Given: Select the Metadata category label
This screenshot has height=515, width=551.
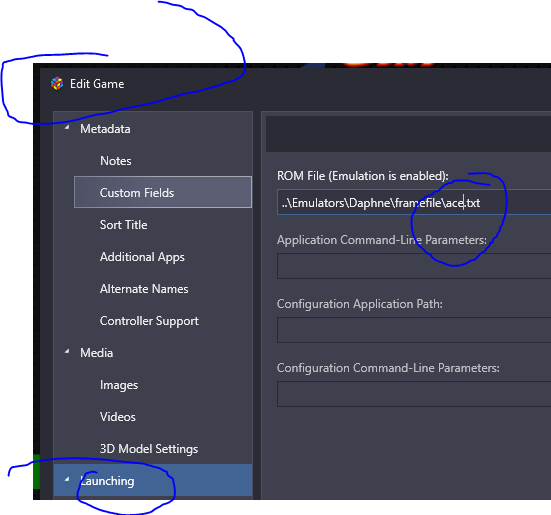Looking at the screenshot, I should (x=105, y=129).
